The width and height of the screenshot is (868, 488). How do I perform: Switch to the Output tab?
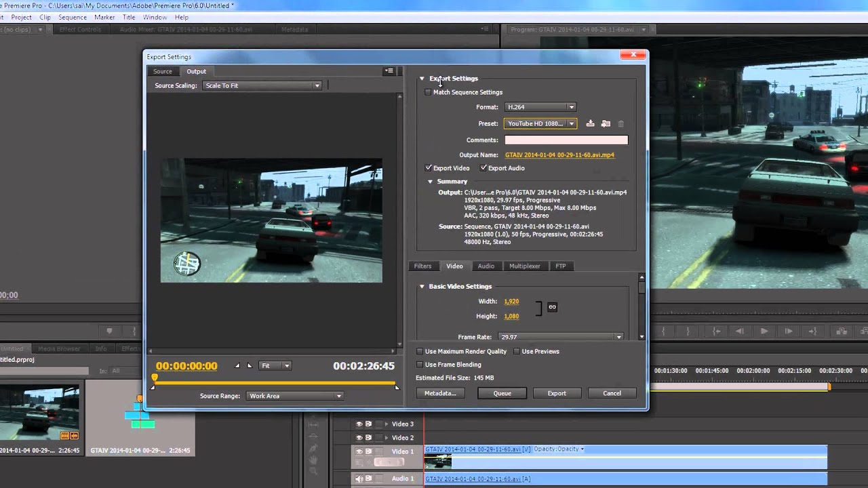pyautogui.click(x=197, y=71)
